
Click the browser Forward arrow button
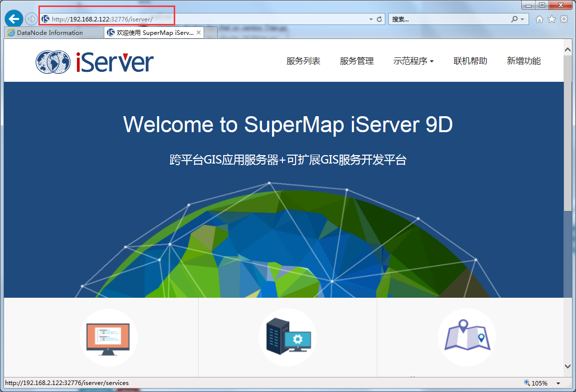pyautogui.click(x=31, y=19)
